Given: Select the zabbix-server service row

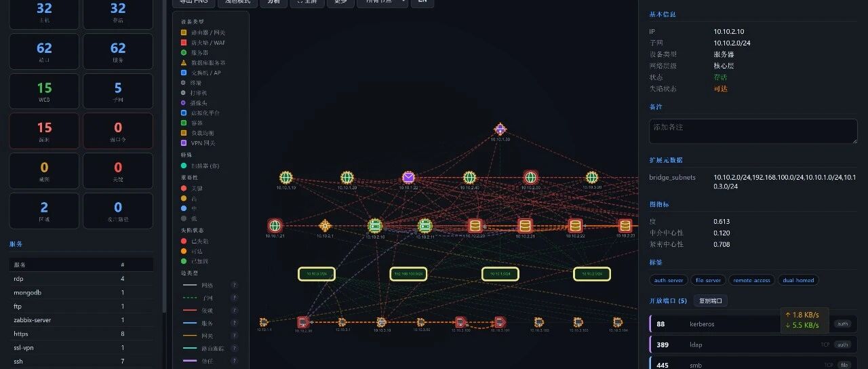Looking at the screenshot, I should click(81, 319).
